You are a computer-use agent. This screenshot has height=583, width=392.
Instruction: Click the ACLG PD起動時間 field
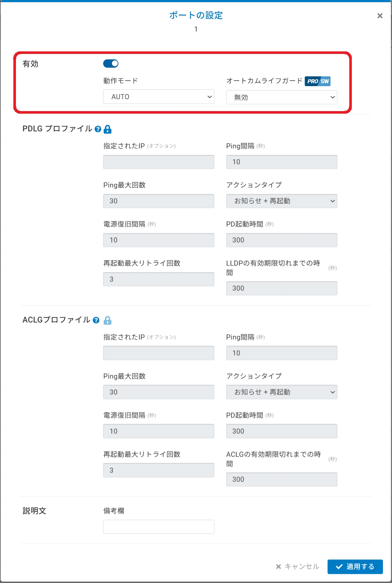[x=282, y=431]
